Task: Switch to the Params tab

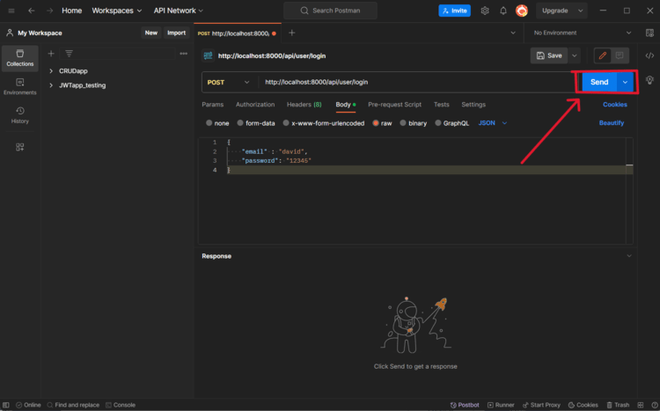Action: 213,104
